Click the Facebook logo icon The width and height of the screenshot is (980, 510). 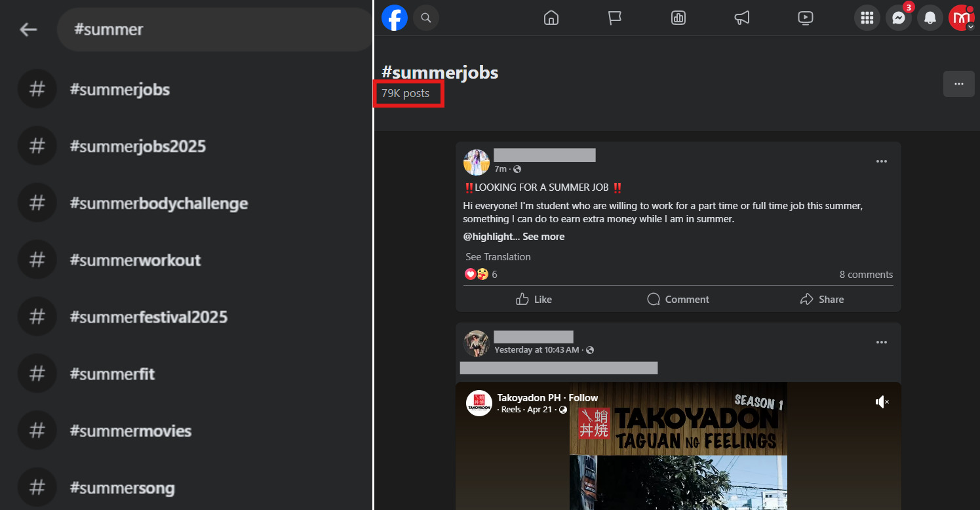pyautogui.click(x=395, y=18)
